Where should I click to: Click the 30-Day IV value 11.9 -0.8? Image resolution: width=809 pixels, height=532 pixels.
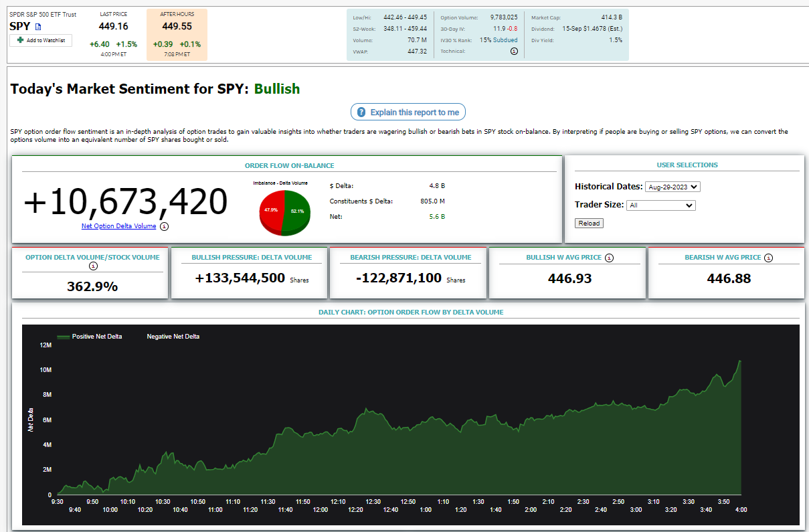click(x=505, y=29)
